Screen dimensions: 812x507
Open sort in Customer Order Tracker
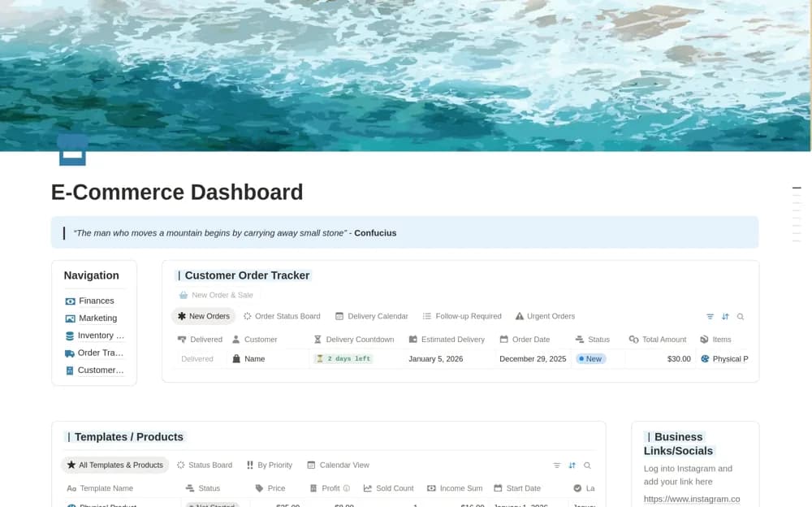725,316
